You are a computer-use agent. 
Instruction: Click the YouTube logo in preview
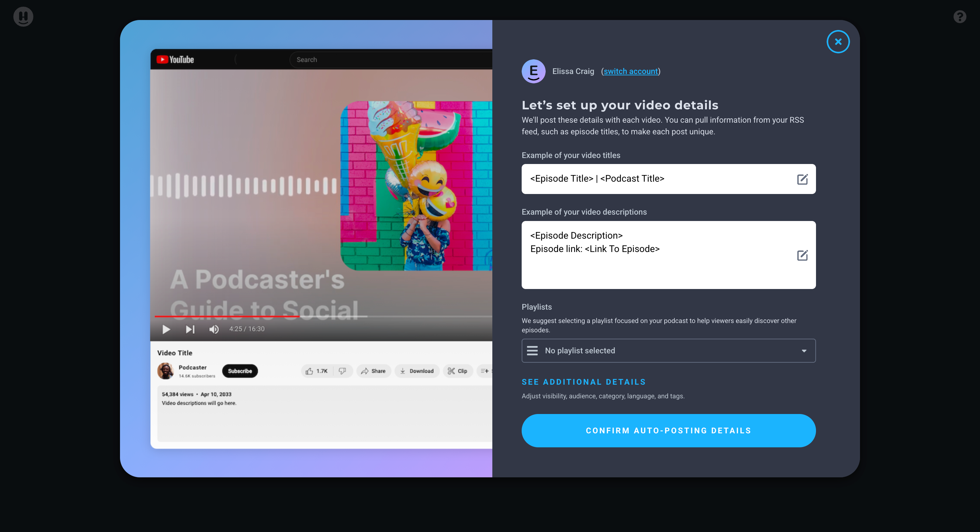[175, 59]
